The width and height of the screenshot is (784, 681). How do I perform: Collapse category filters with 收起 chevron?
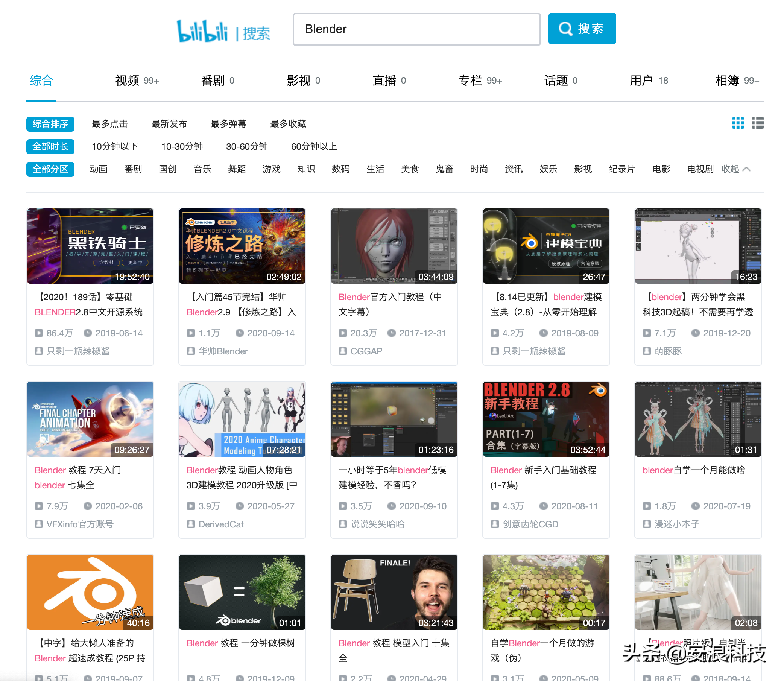pos(736,169)
